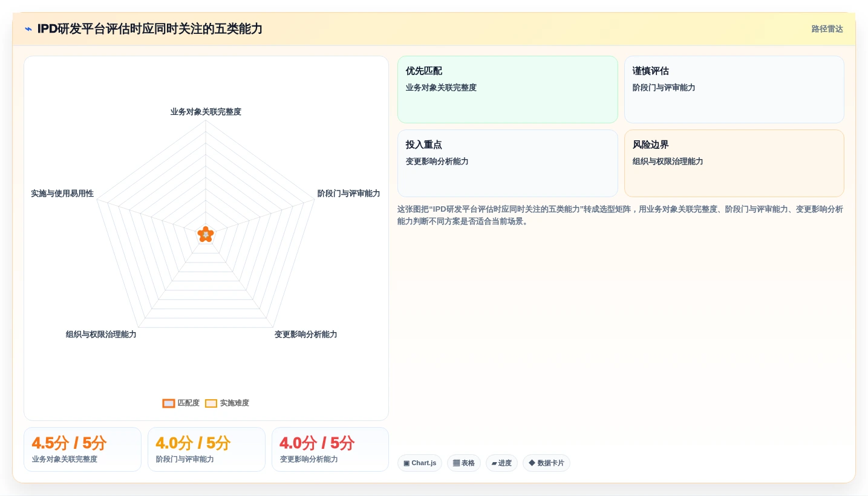Open the 优先匹配 card

pyautogui.click(x=507, y=90)
